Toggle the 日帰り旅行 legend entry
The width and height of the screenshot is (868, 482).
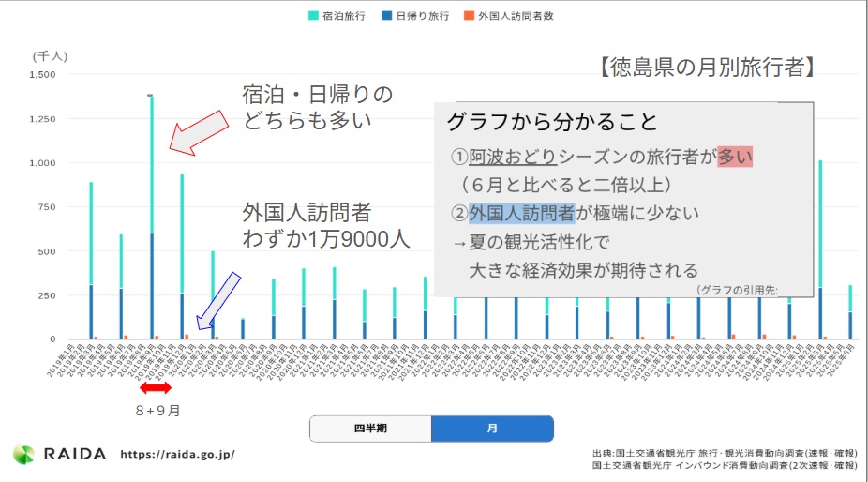pyautogui.click(x=414, y=16)
